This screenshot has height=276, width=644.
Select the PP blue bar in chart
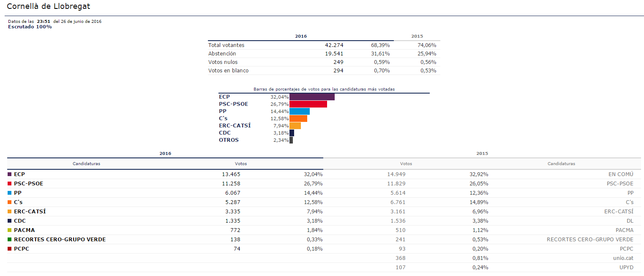pos(300,111)
